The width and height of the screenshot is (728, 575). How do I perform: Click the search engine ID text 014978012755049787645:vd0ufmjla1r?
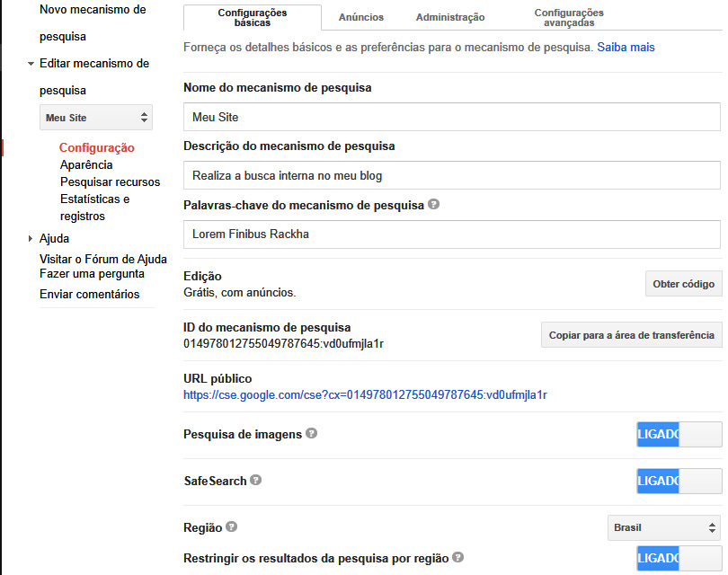(283, 344)
